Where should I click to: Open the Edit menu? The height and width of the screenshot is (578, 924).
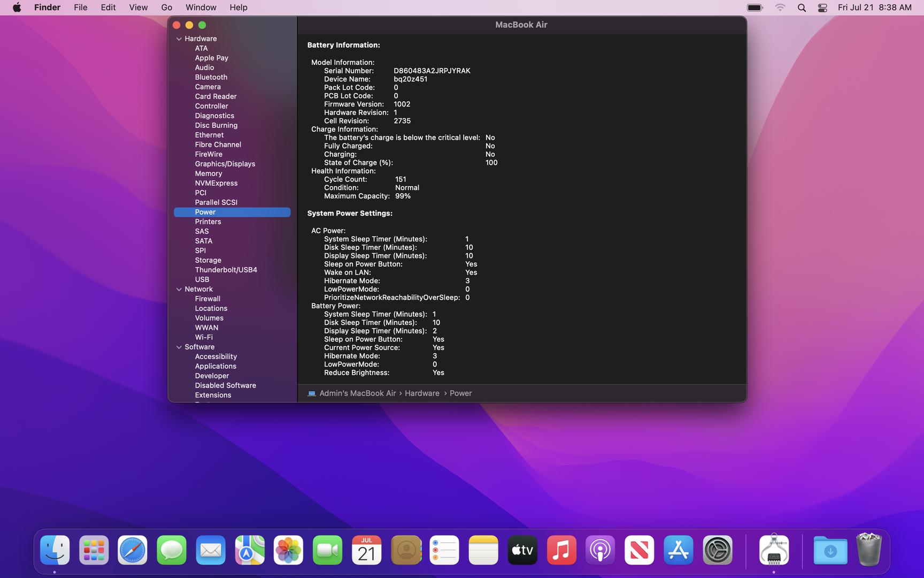108,7
